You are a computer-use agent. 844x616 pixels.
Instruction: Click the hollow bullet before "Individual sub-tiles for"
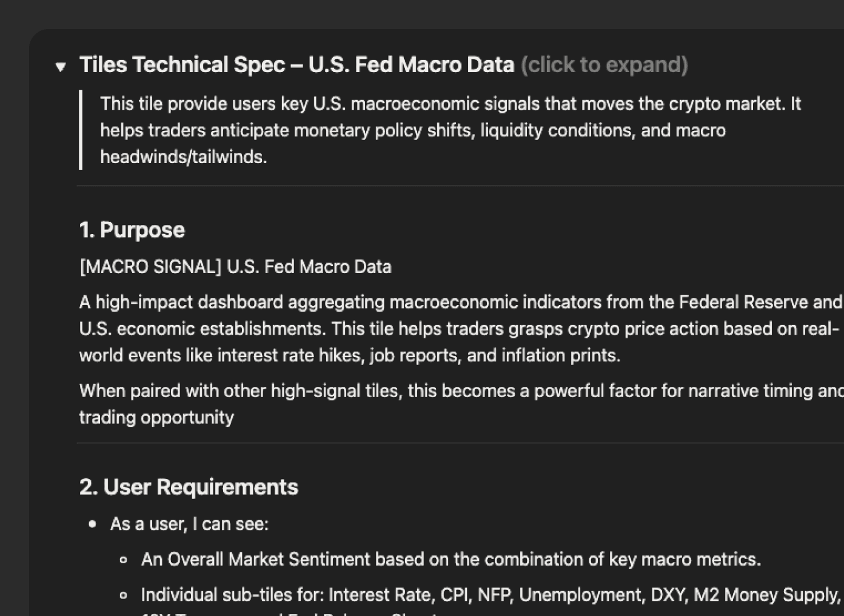124,595
